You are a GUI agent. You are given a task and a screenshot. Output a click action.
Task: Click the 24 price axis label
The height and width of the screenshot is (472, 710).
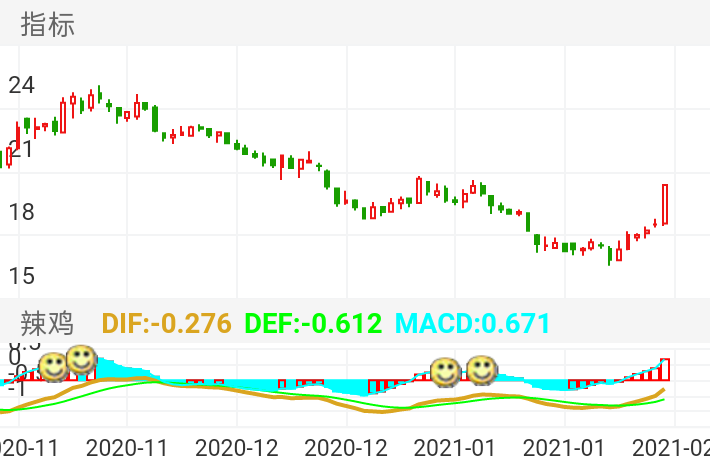pos(21,85)
